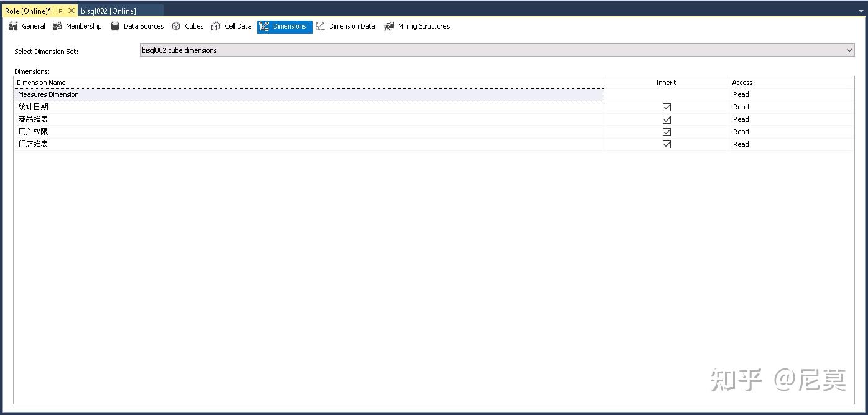Viewport: 868px width, 415px height.
Task: Expand the Select Dimension Set dropdown
Action: click(849, 50)
